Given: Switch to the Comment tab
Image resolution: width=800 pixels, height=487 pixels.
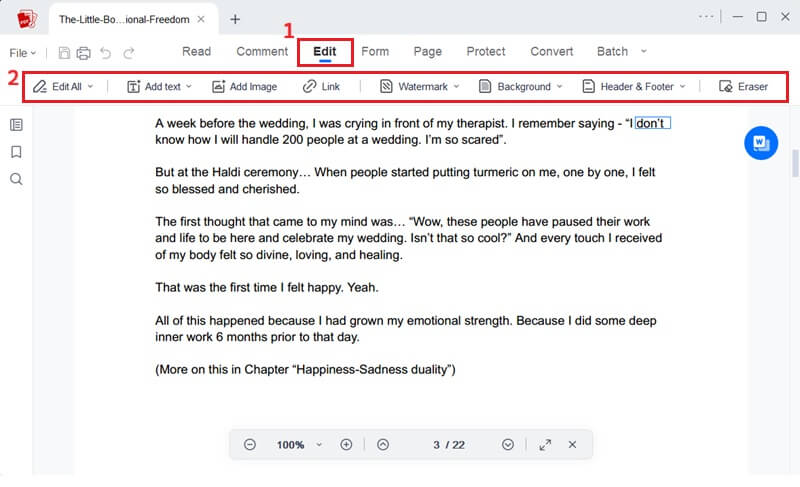Looking at the screenshot, I should pyautogui.click(x=262, y=52).
